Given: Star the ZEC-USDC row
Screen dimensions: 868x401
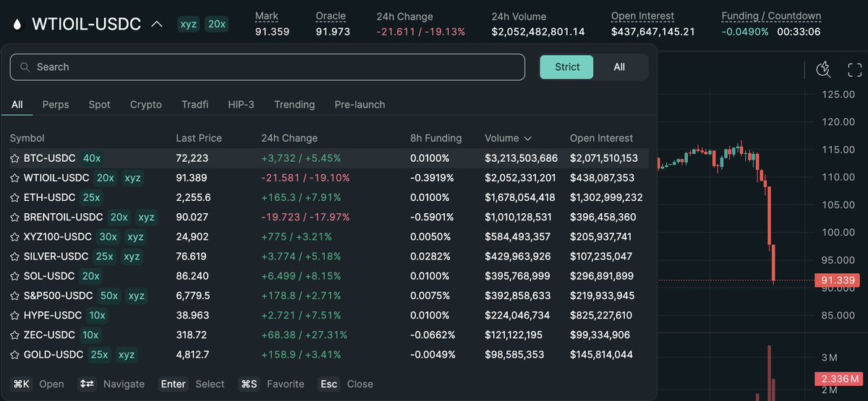Looking at the screenshot, I should pyautogui.click(x=14, y=335).
